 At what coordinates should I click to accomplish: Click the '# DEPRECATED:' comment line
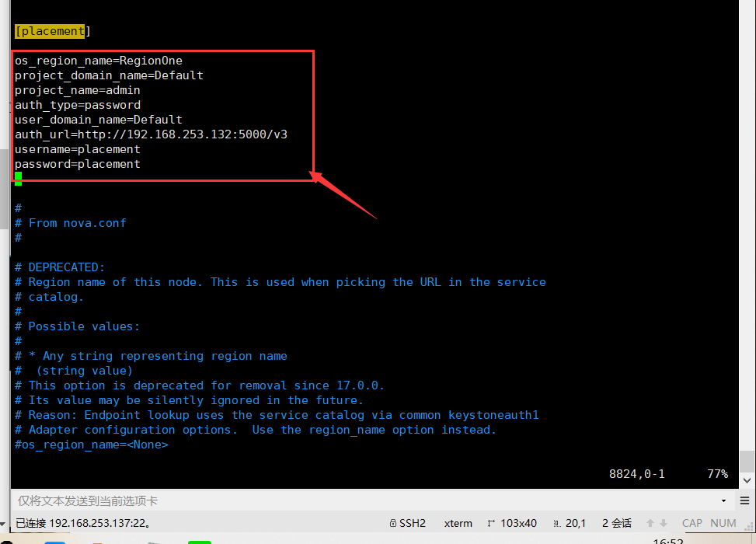pyautogui.click(x=60, y=267)
